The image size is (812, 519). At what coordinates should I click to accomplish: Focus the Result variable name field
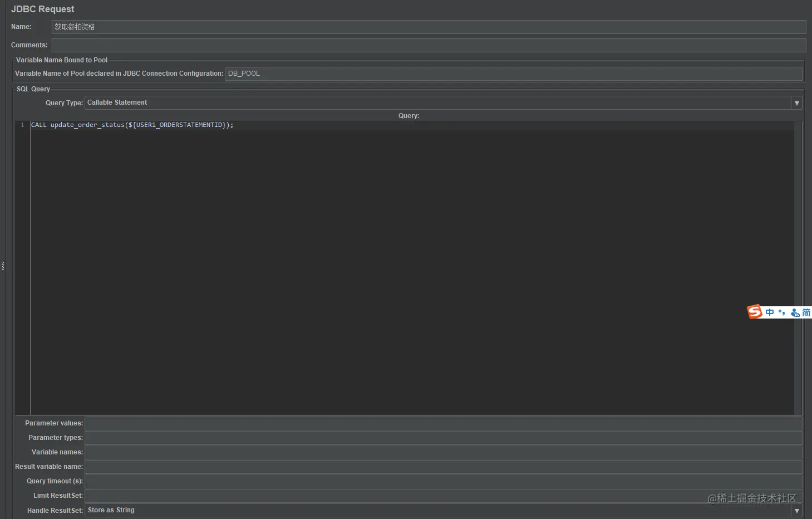(x=444, y=467)
